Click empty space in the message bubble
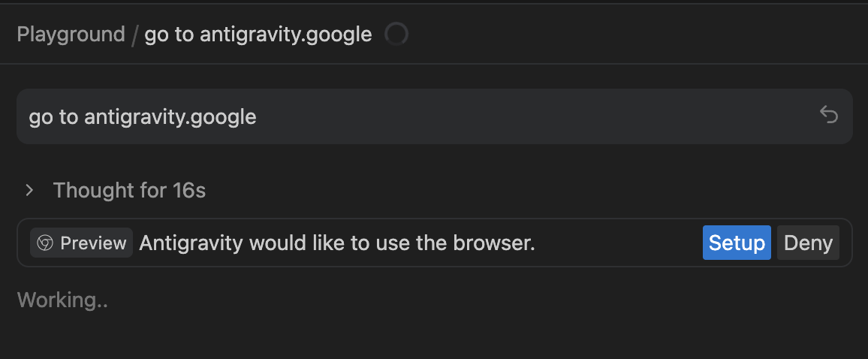 pos(526,116)
